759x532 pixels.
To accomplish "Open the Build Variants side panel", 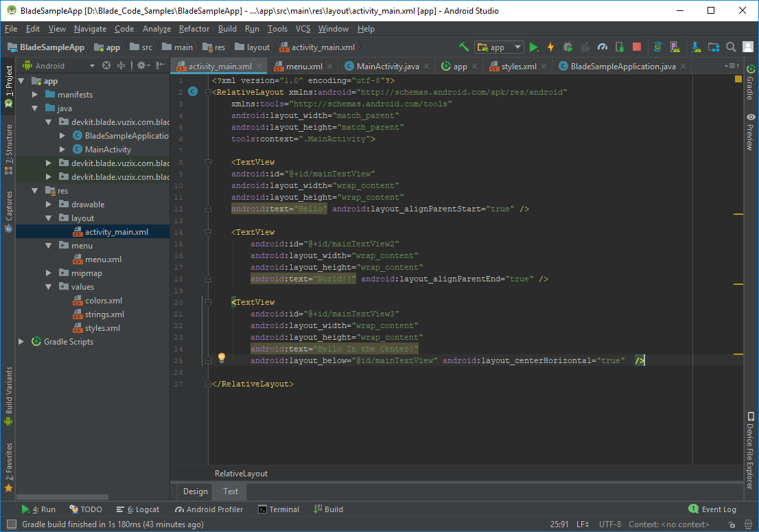I will pyautogui.click(x=8, y=397).
